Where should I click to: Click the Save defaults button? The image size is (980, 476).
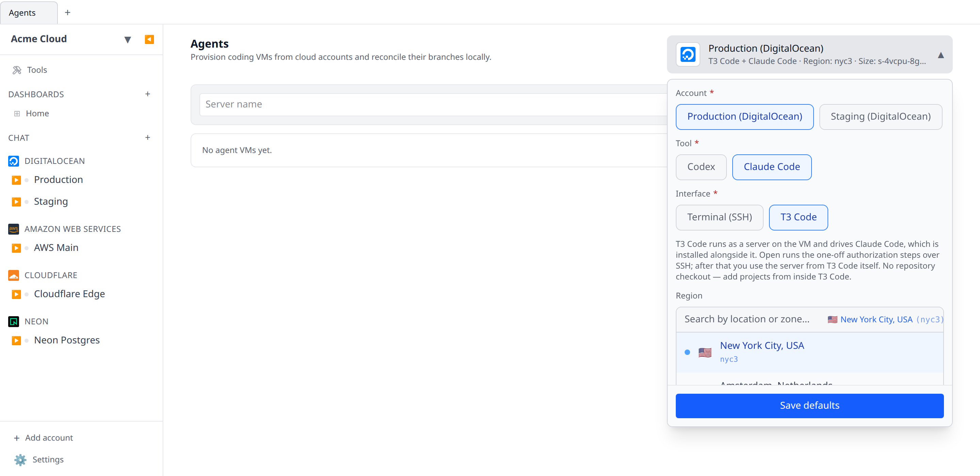pyautogui.click(x=810, y=406)
